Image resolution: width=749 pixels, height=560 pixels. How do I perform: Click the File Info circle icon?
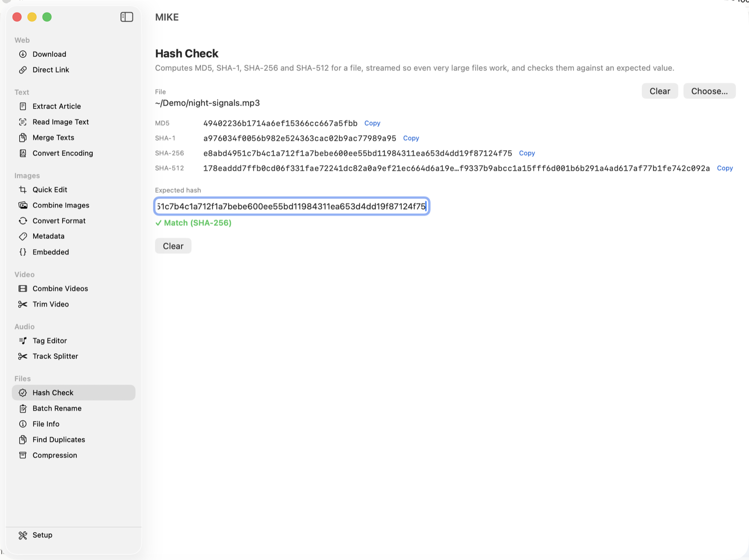pos(22,424)
